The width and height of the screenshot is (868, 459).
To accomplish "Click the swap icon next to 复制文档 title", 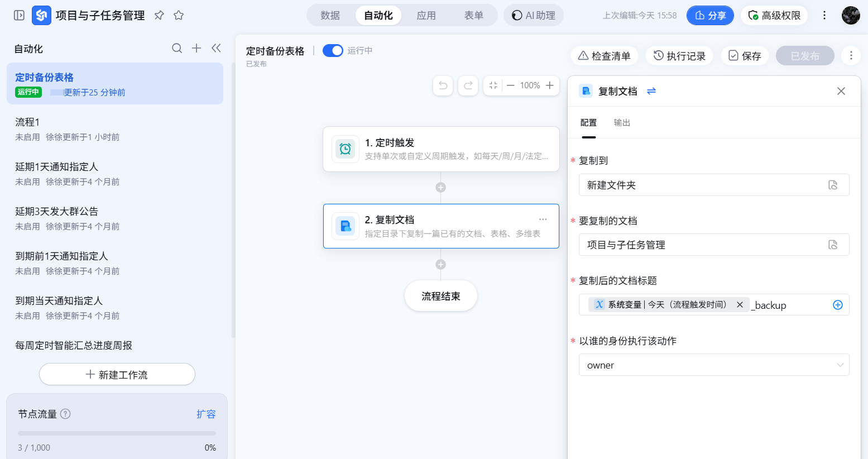I will pyautogui.click(x=651, y=91).
